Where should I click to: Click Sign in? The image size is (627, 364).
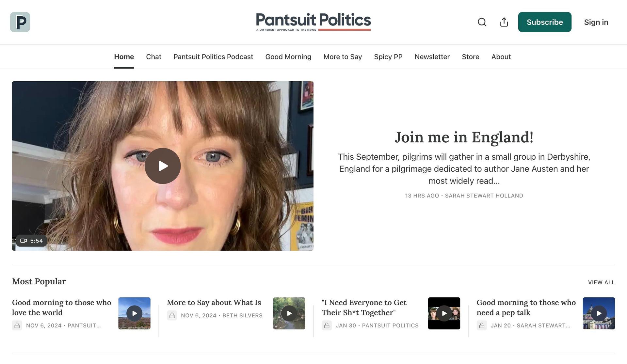pyautogui.click(x=596, y=22)
